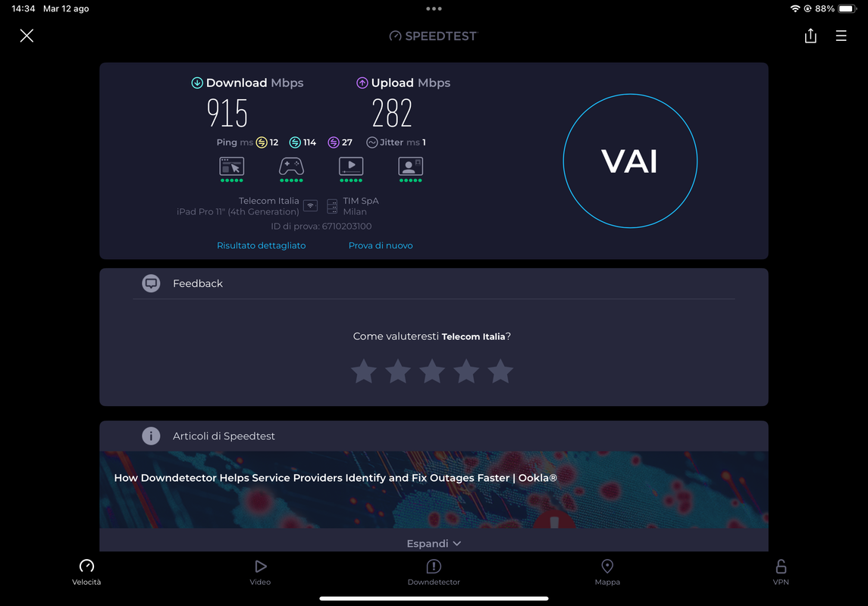The width and height of the screenshot is (868, 606).
Task: Open Risultato dettagliato link
Action: tap(262, 245)
